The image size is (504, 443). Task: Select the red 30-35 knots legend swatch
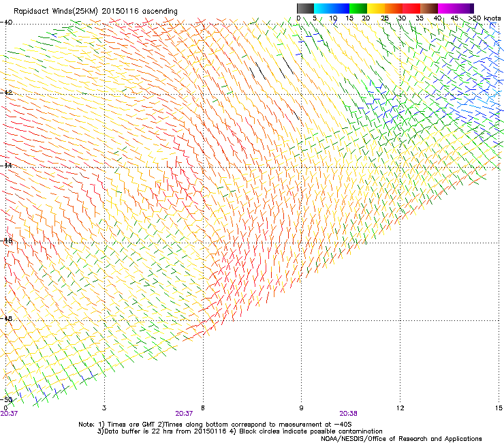(x=411, y=8)
